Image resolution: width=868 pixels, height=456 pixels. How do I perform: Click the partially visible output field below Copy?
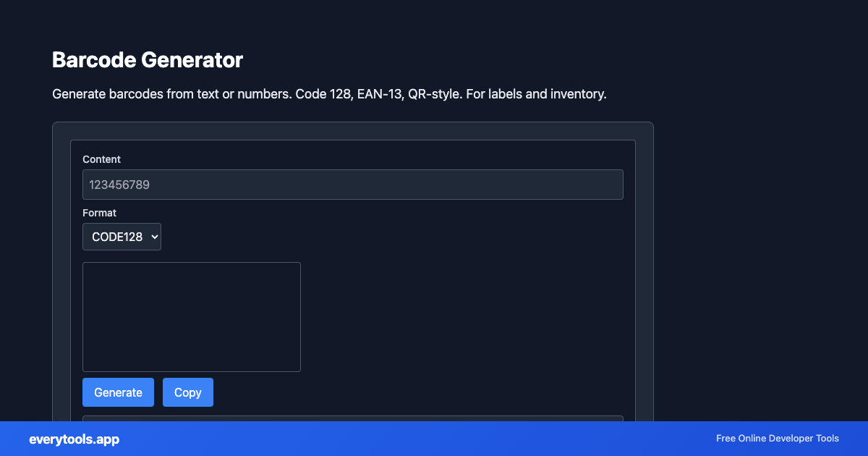click(352, 420)
